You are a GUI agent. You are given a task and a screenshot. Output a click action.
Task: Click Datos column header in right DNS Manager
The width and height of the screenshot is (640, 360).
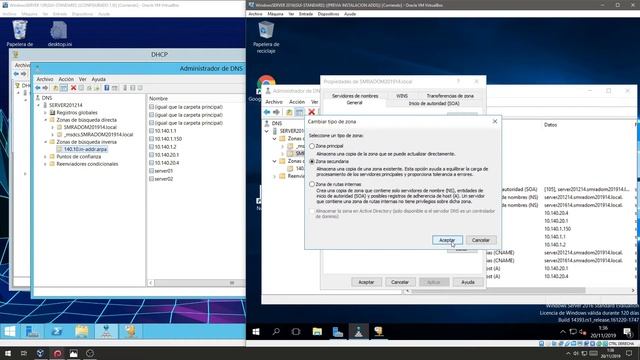tap(550, 125)
